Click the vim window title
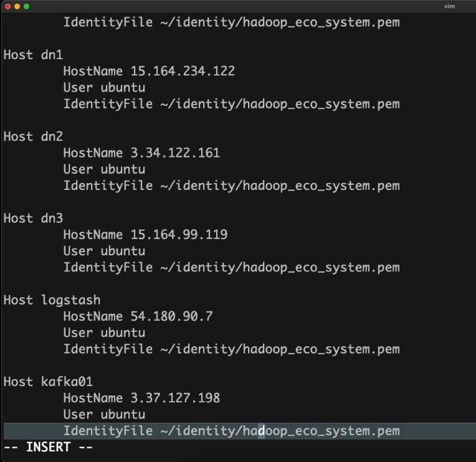Screen dimensions: 476x462 pos(449,6)
